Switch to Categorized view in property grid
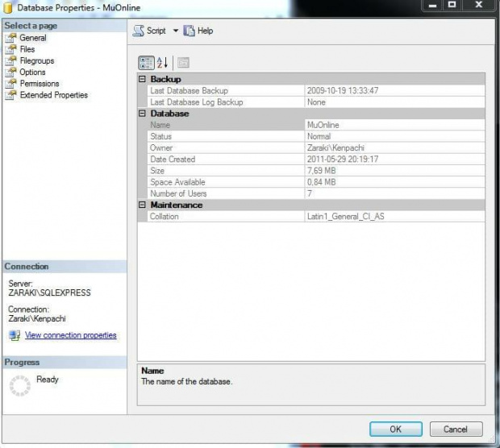500x448 pixels. (146, 62)
